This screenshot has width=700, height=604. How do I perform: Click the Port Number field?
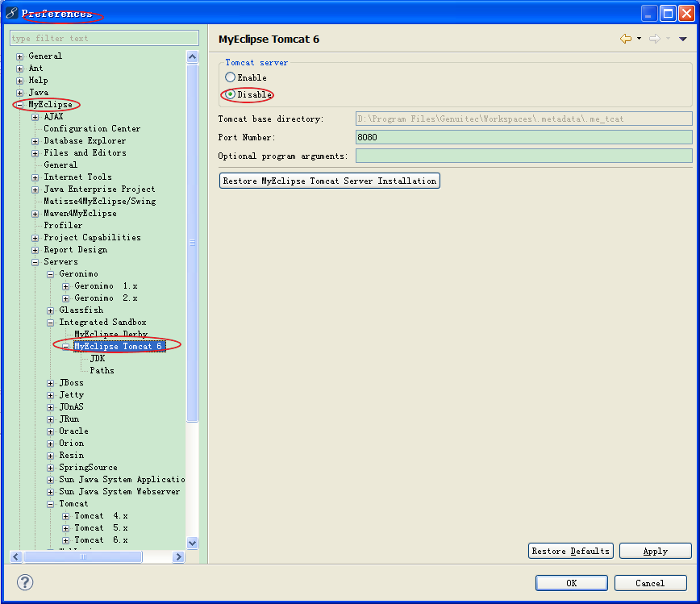tap(523, 137)
